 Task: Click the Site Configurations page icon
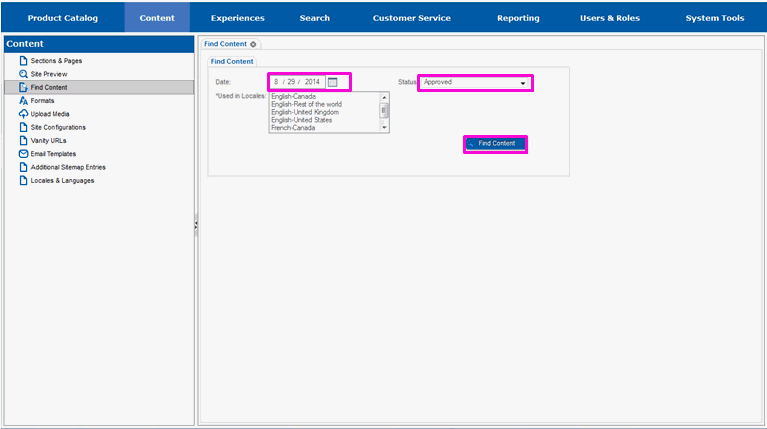(x=23, y=127)
